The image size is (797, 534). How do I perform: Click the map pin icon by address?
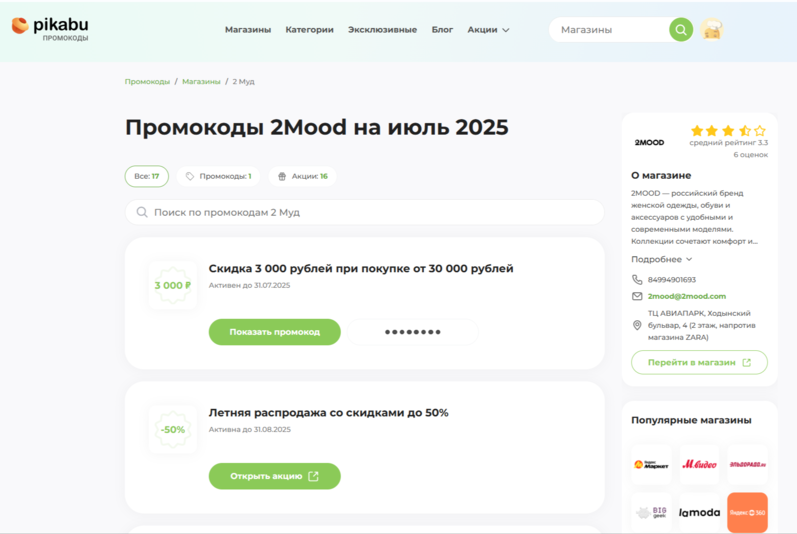[x=637, y=325]
